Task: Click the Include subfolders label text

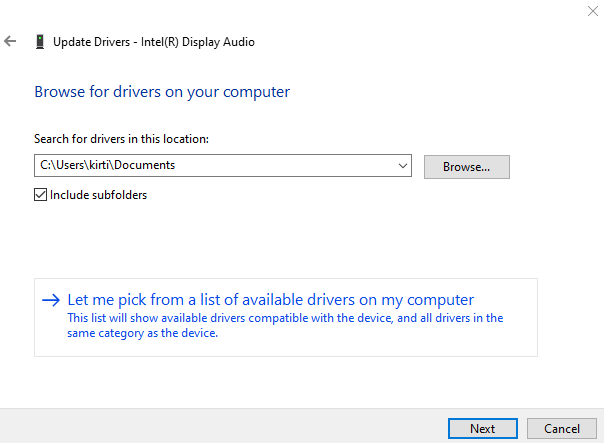Action: tap(98, 195)
